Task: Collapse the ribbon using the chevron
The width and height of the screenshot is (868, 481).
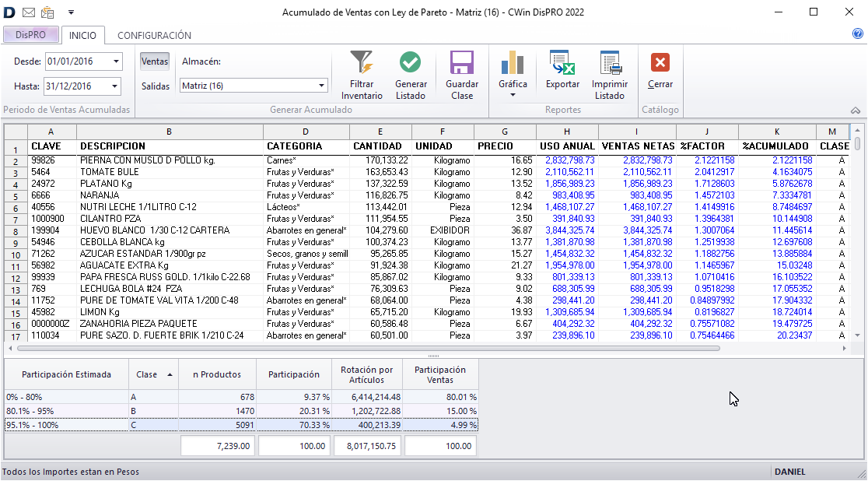Action: (x=856, y=110)
